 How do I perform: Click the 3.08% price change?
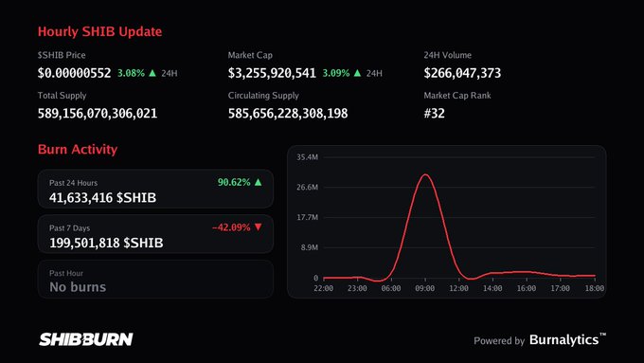131,73
